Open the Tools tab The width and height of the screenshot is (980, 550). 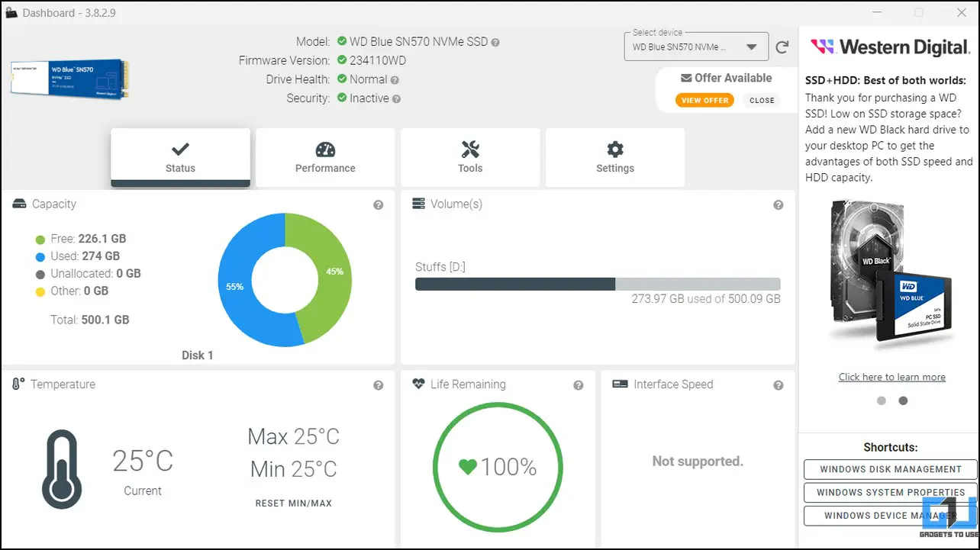pyautogui.click(x=470, y=157)
